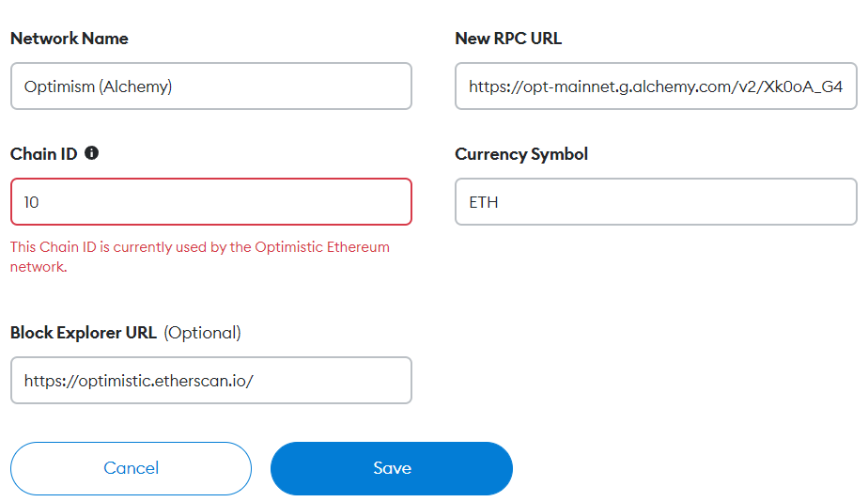Click the Block Explorer URL label
Viewport: 868px width, 502px height.
point(84,332)
